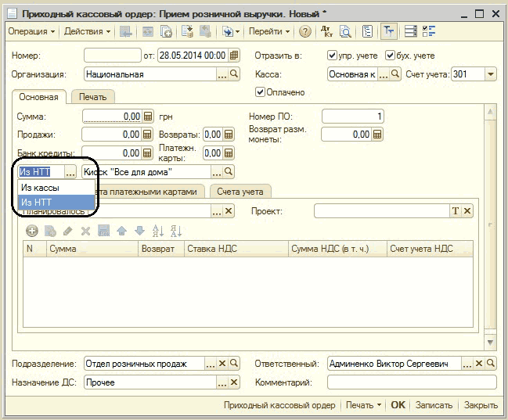Clear the Подразделение field with X icon
The height and width of the screenshot is (420, 508).
point(223,364)
